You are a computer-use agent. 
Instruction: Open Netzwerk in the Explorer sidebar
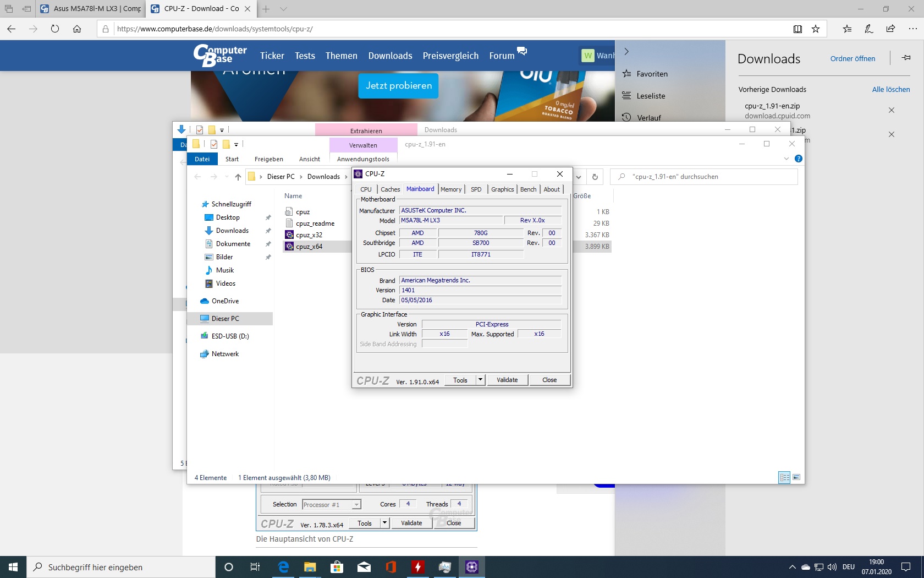[225, 354]
